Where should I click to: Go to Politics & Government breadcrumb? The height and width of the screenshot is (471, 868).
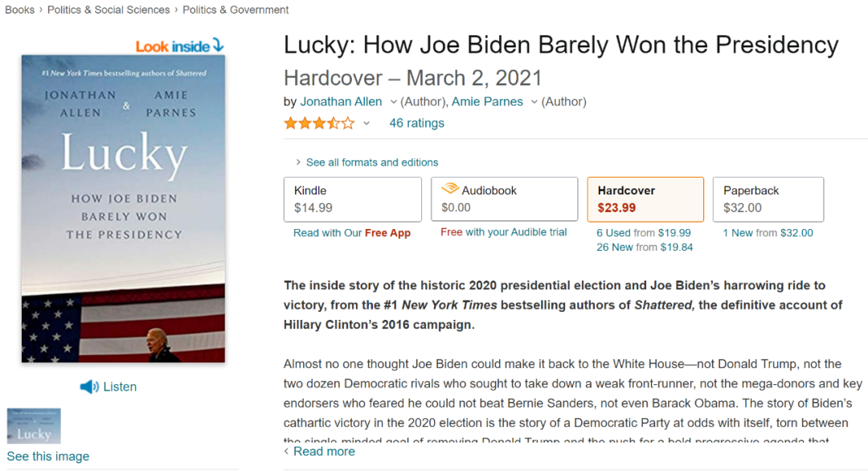[x=235, y=10]
